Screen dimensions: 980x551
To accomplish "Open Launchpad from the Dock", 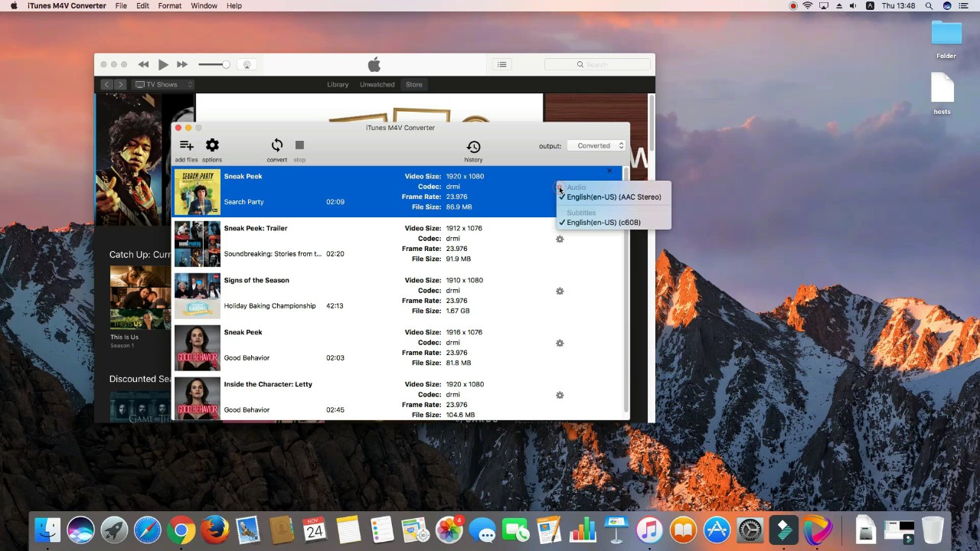I will point(114,530).
